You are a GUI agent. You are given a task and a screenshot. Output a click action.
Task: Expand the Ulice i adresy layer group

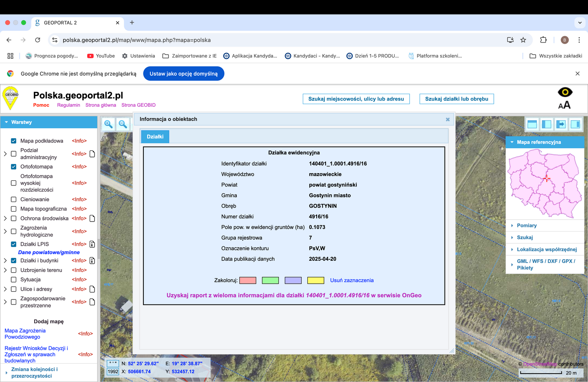coord(5,289)
